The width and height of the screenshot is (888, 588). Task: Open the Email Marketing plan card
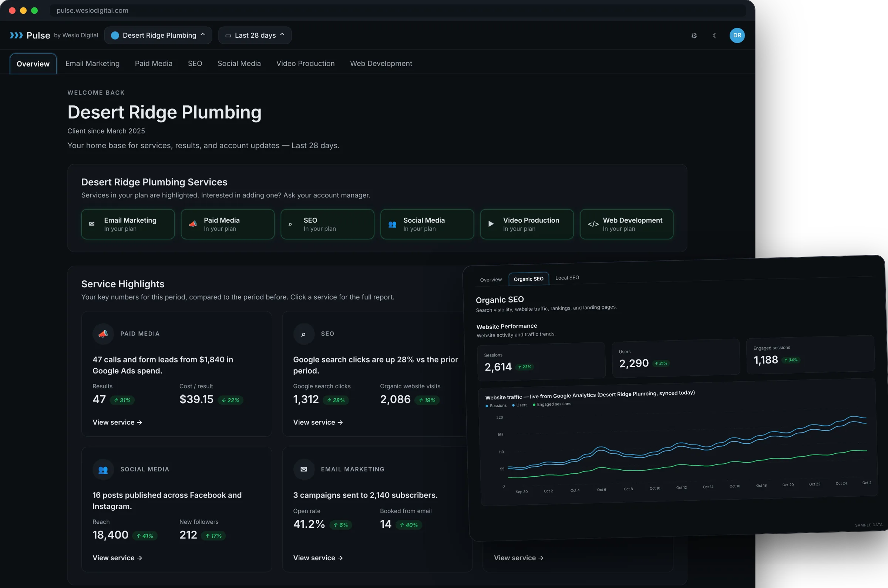(x=128, y=224)
